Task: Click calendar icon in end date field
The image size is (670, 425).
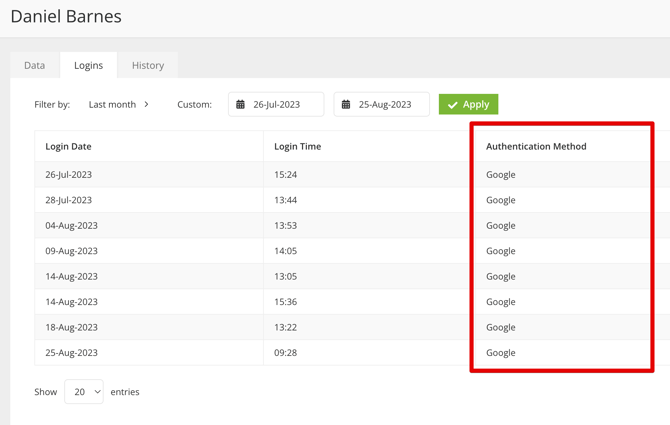Action: coord(346,104)
